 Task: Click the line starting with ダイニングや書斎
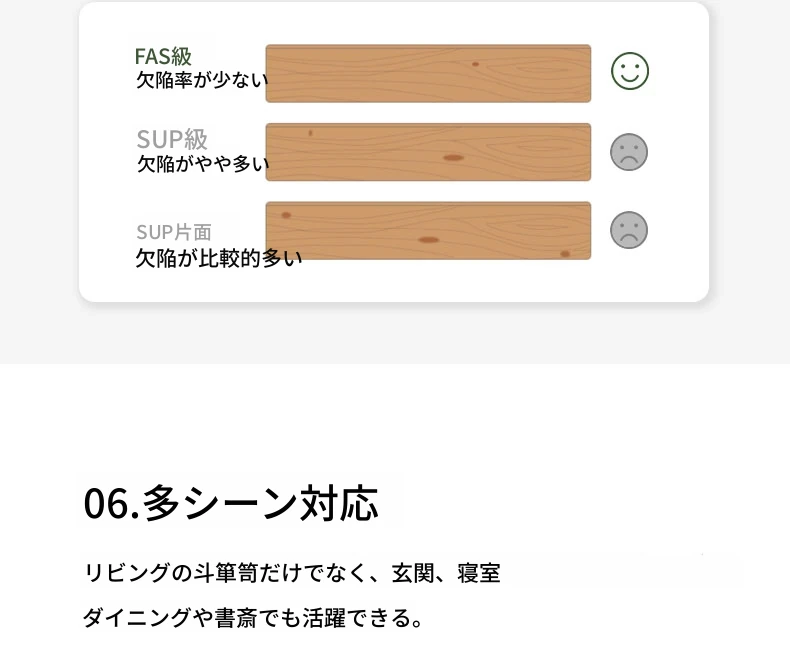click(252, 618)
